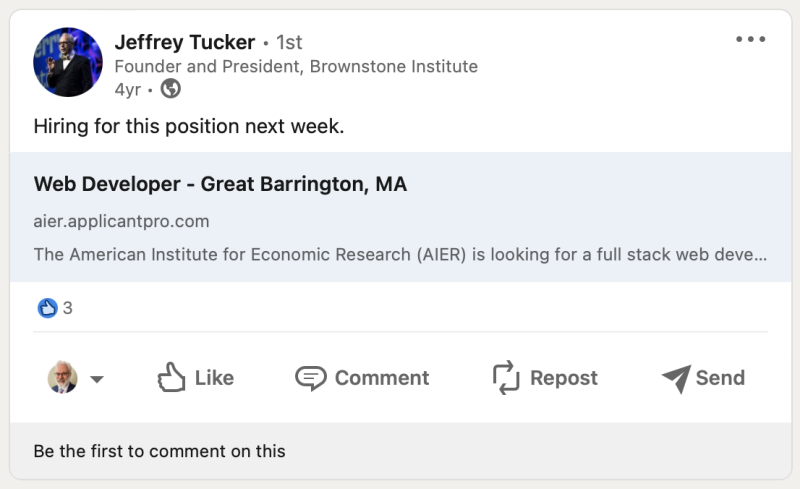800x489 pixels.
Task: Click the blue like reaction icon beside count
Action: (x=47, y=308)
